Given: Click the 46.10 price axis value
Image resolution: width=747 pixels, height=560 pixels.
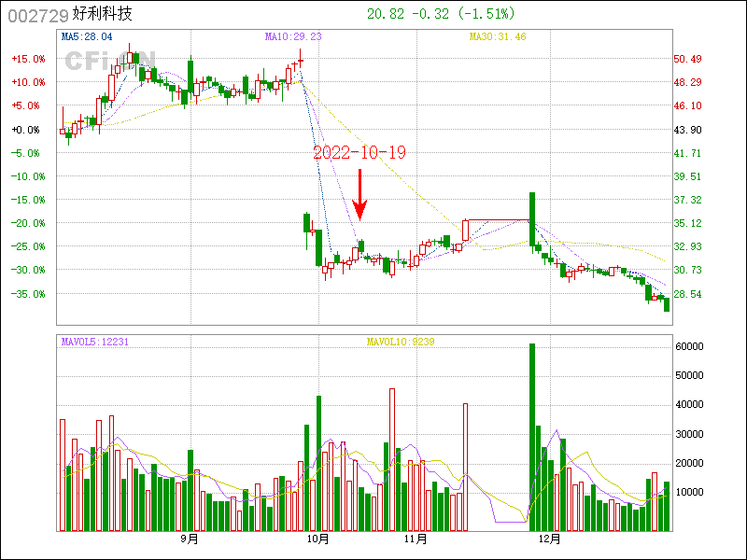Looking at the screenshot, I should click(x=687, y=105).
